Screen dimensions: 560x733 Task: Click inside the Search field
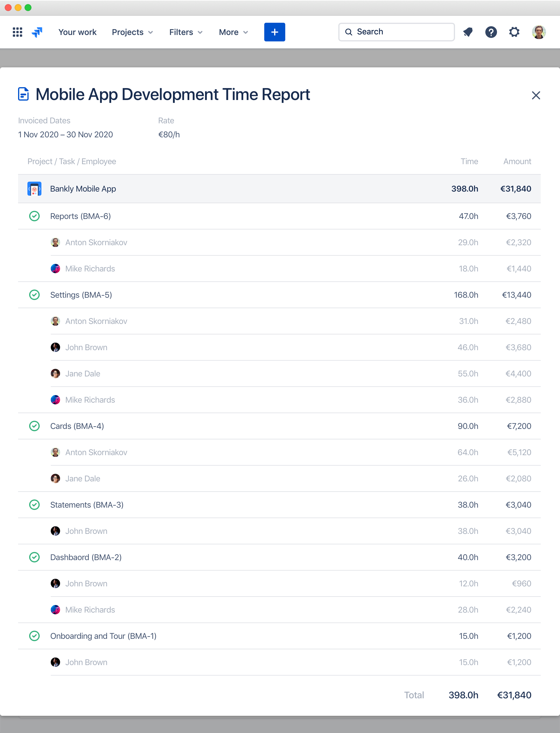click(396, 32)
